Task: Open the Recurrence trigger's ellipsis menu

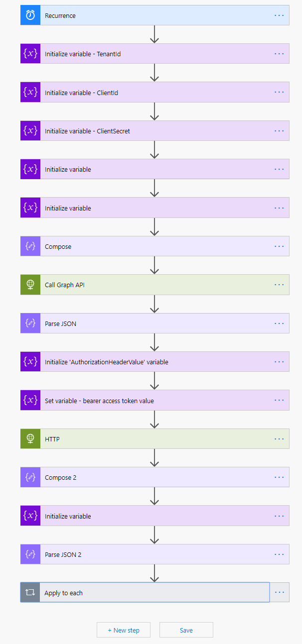Action: [x=279, y=15]
